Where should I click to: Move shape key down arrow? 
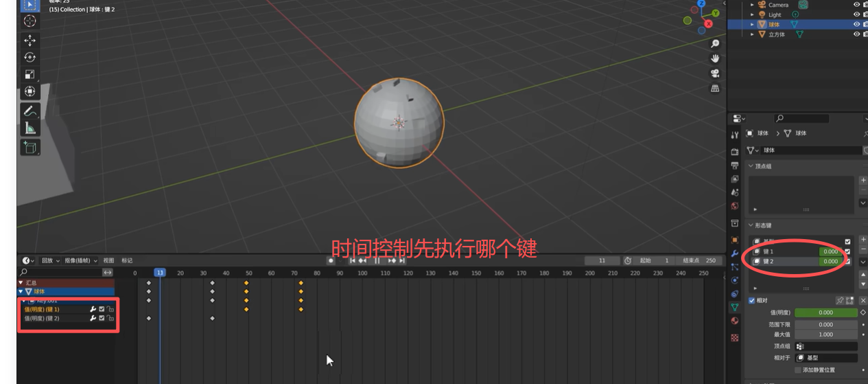[863, 284]
